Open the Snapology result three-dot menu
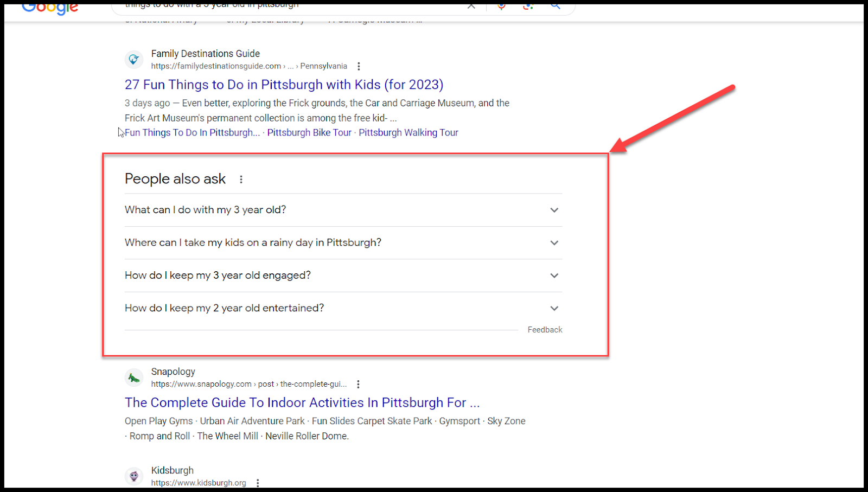Screen dimensions: 868x492 tap(358, 384)
